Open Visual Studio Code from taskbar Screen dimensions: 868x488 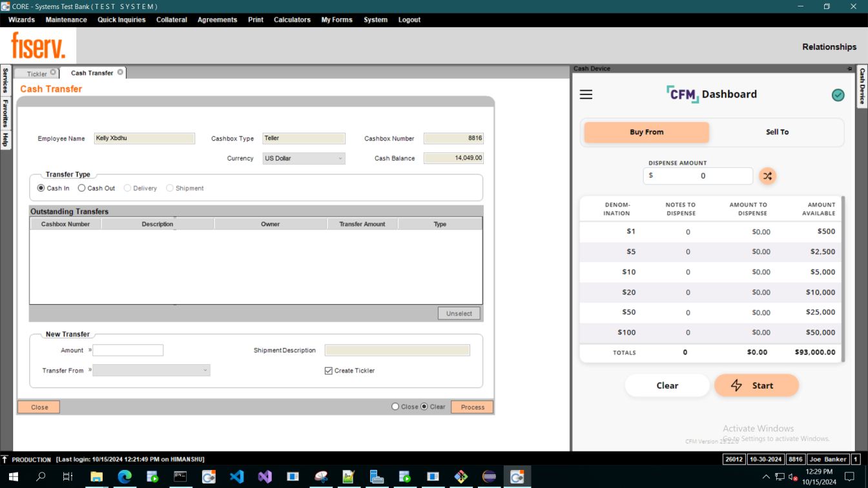(x=237, y=477)
